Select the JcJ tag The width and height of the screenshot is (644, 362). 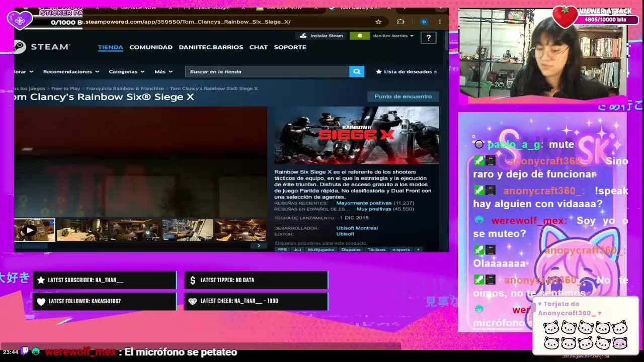(297, 249)
